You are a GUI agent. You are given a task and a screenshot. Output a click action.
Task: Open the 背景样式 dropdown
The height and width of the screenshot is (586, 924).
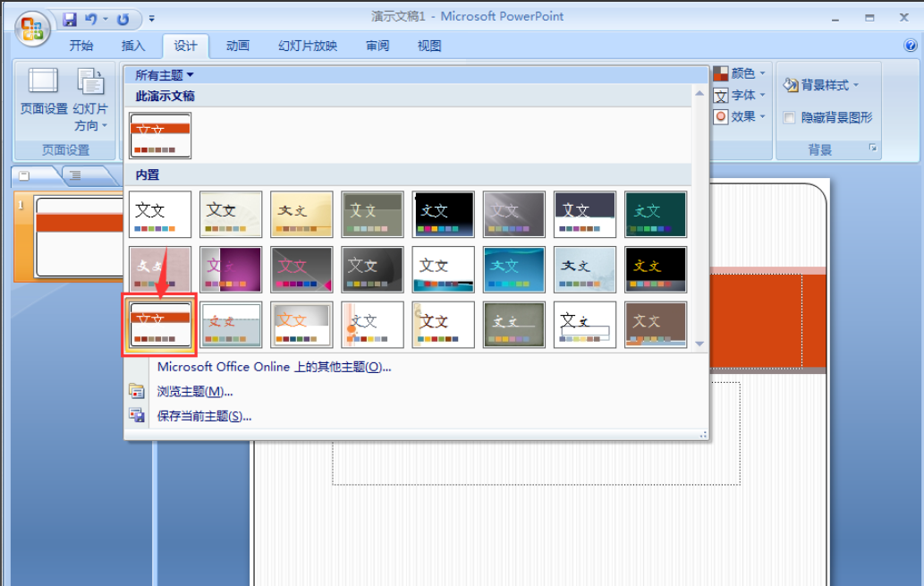[x=821, y=85]
